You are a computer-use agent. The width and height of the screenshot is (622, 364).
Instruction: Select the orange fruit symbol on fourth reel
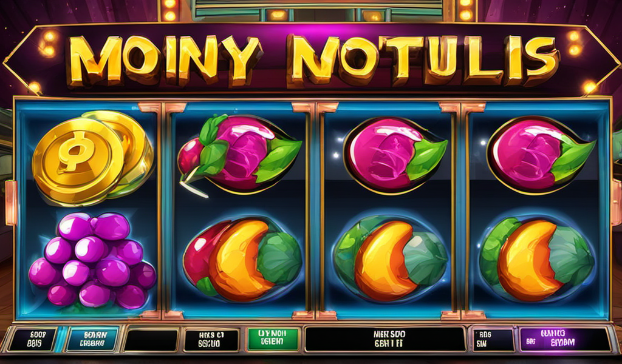click(x=537, y=260)
